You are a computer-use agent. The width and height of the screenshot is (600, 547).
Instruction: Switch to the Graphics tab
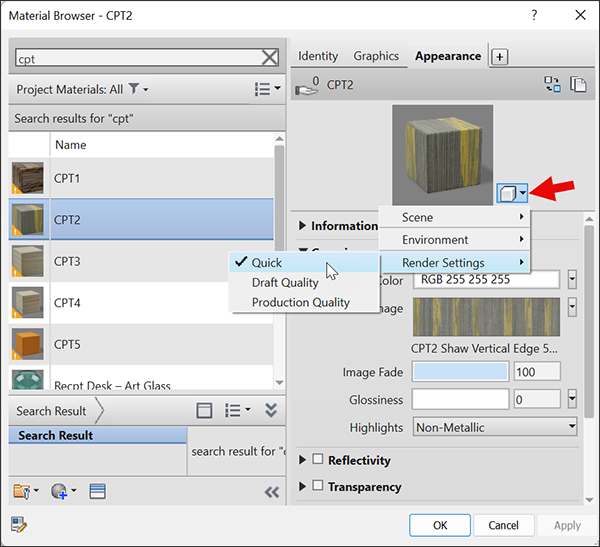(376, 56)
